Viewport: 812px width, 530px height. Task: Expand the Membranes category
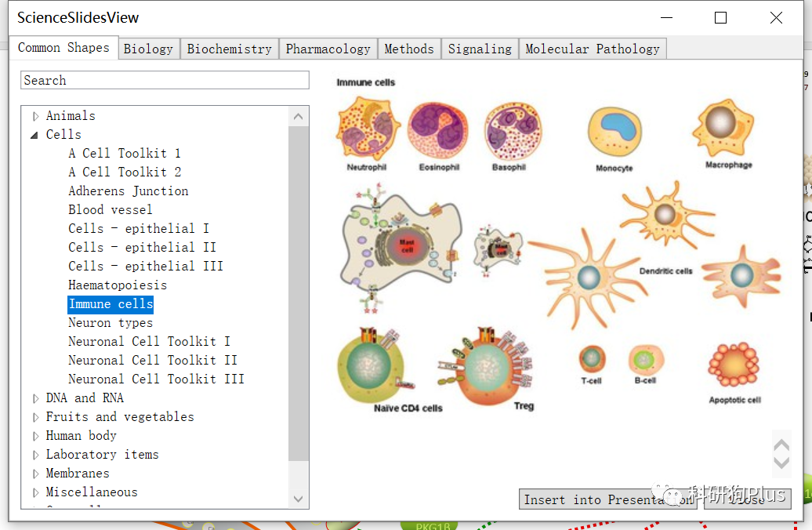[x=35, y=474]
